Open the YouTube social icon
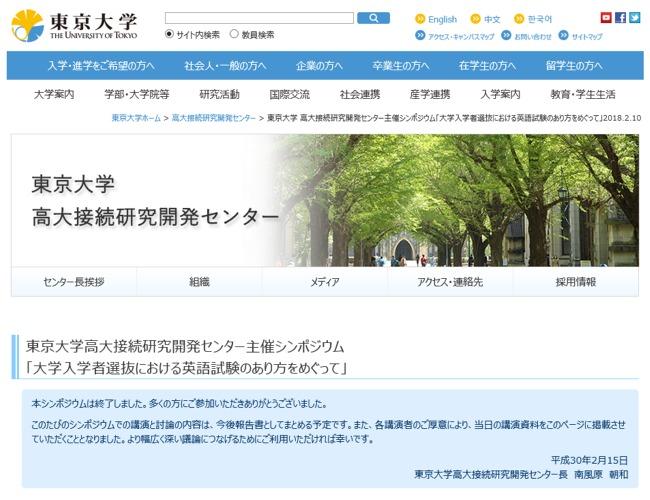This screenshot has width=650, height=500. [606, 17]
